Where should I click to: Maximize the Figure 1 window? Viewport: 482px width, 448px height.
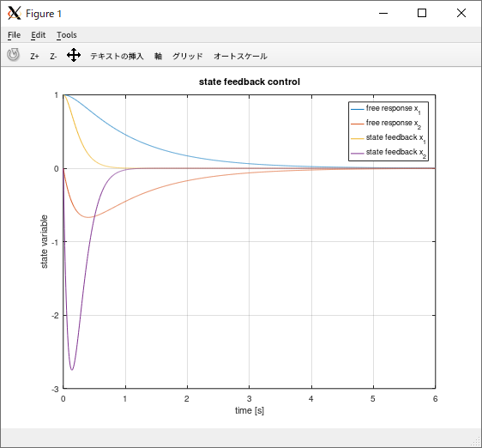pos(422,13)
